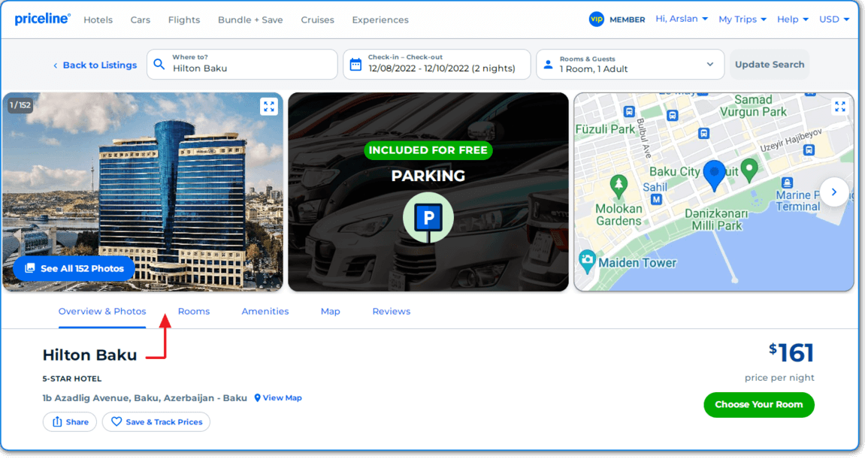Click the VIP member badge icon
Viewport: 868px width, 471px height.
[596, 20]
